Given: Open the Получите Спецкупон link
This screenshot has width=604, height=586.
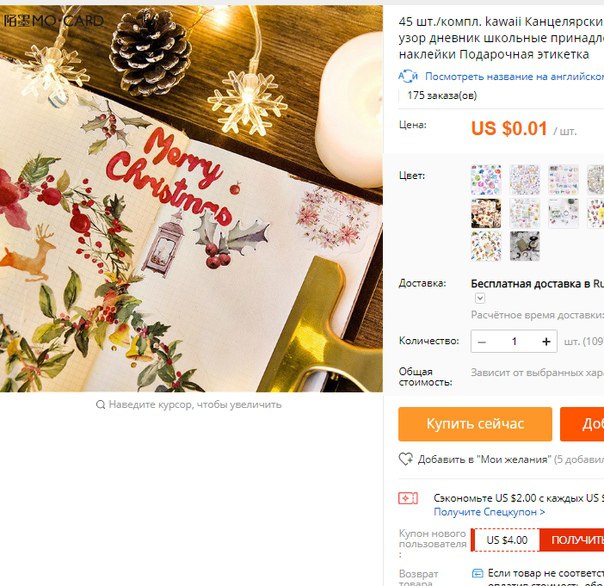Looking at the screenshot, I should pos(489,512).
